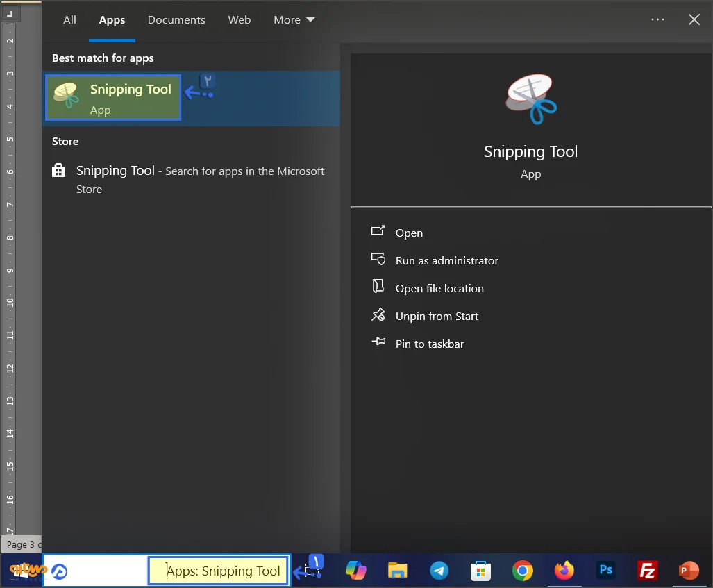
Task: Click the Word tab selector at ruler corner
Action: click(10, 13)
